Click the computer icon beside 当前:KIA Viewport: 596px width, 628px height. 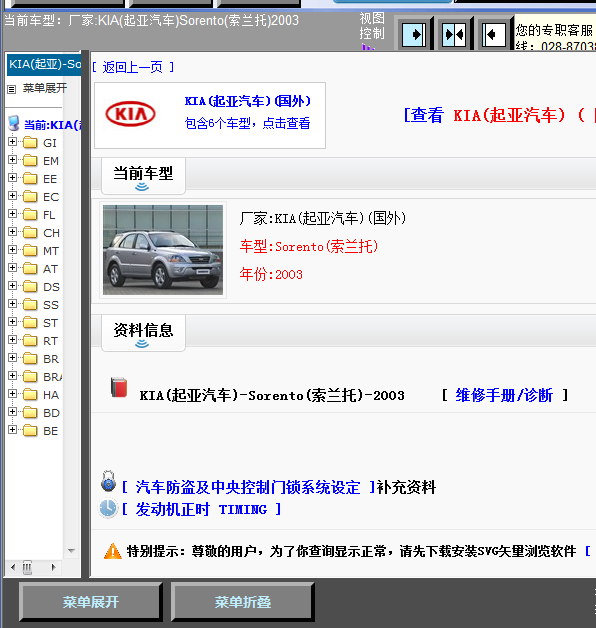14,123
